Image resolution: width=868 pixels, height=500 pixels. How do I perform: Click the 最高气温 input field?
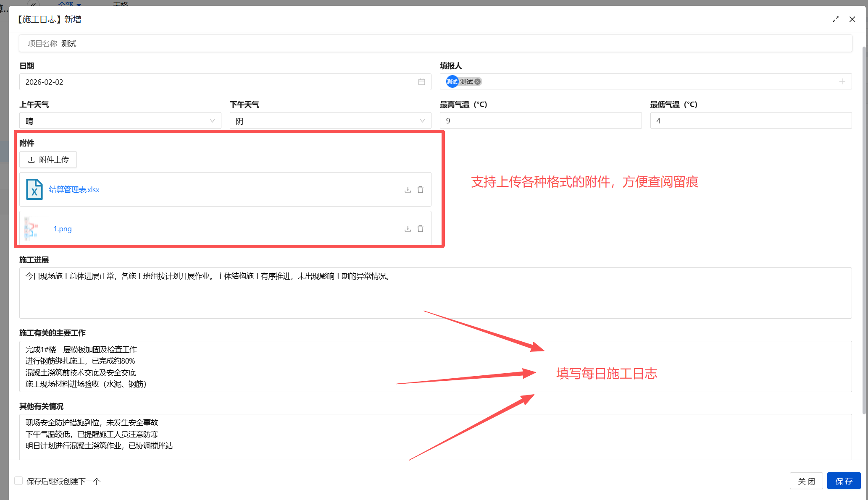tap(540, 121)
